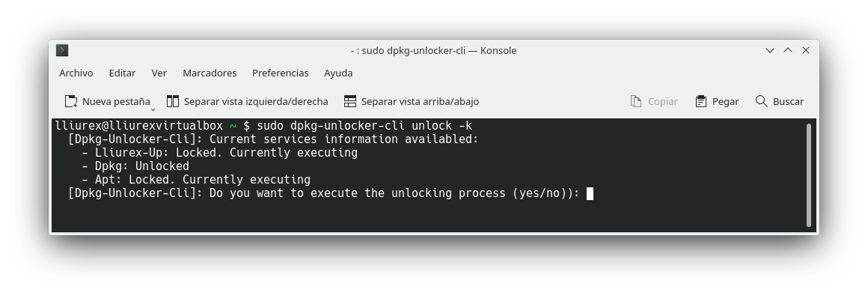Click Separar vista izquierda/derecha button
This screenshot has width=868, height=293.
coord(248,101)
